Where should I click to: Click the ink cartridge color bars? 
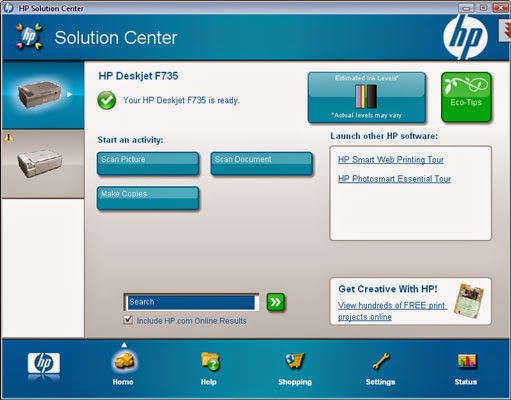[x=366, y=96]
